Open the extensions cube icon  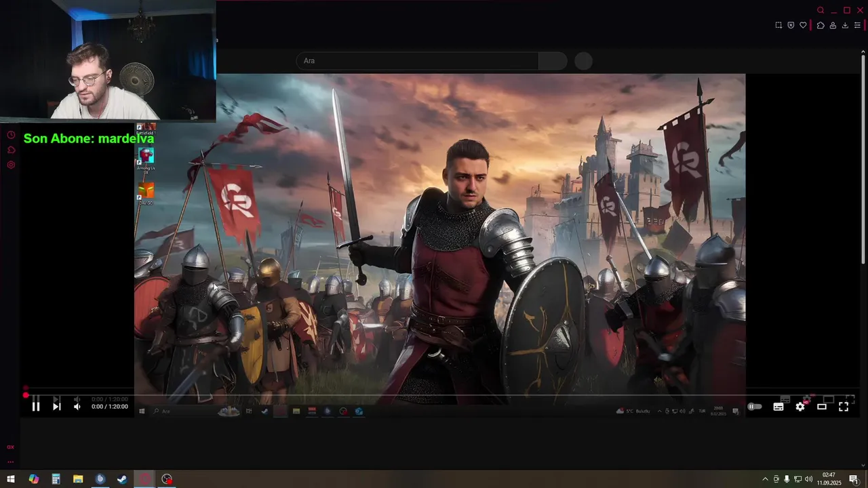coord(821,25)
